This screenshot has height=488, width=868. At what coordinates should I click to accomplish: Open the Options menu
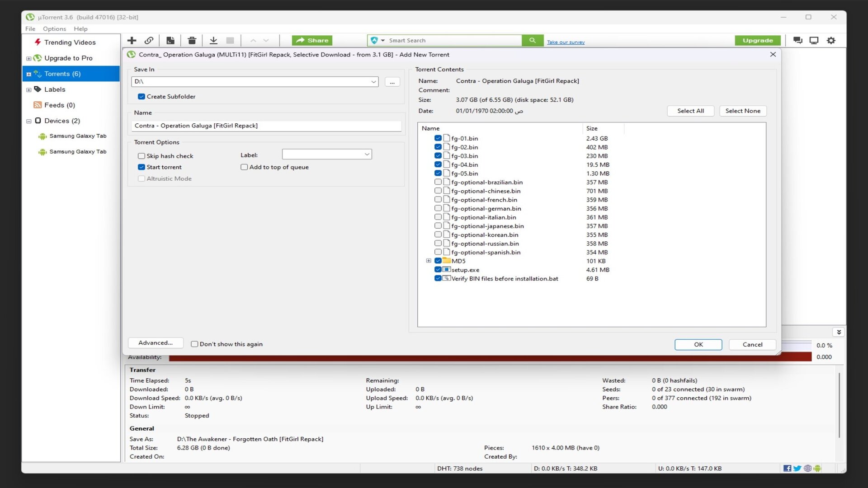coord(54,29)
